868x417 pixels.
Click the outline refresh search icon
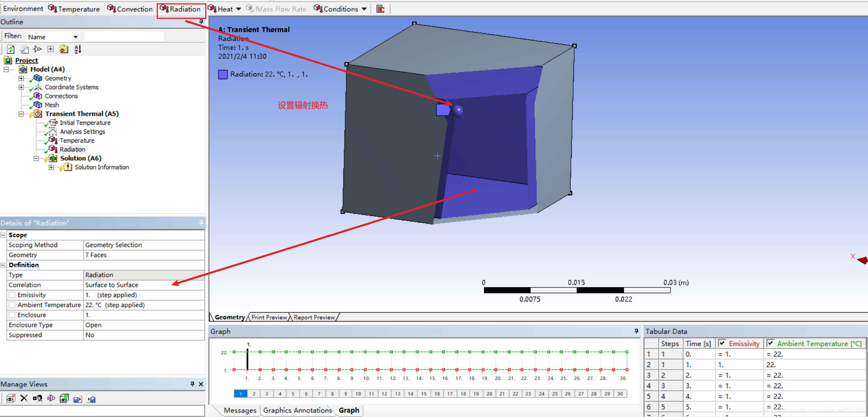(11, 49)
